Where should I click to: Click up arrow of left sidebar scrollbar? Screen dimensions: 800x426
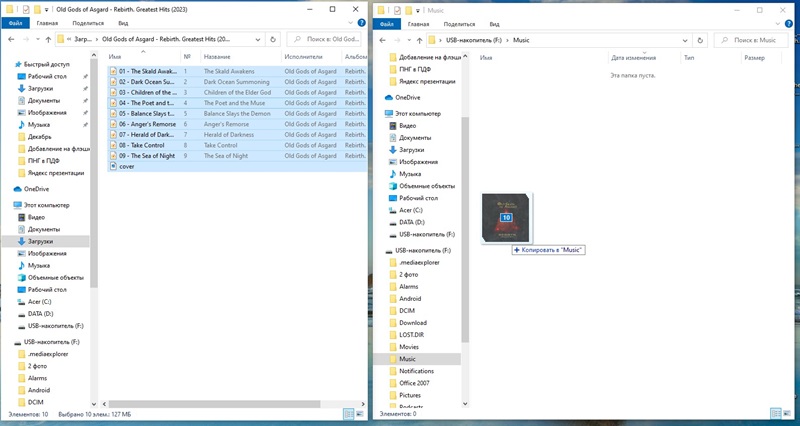tap(94, 55)
